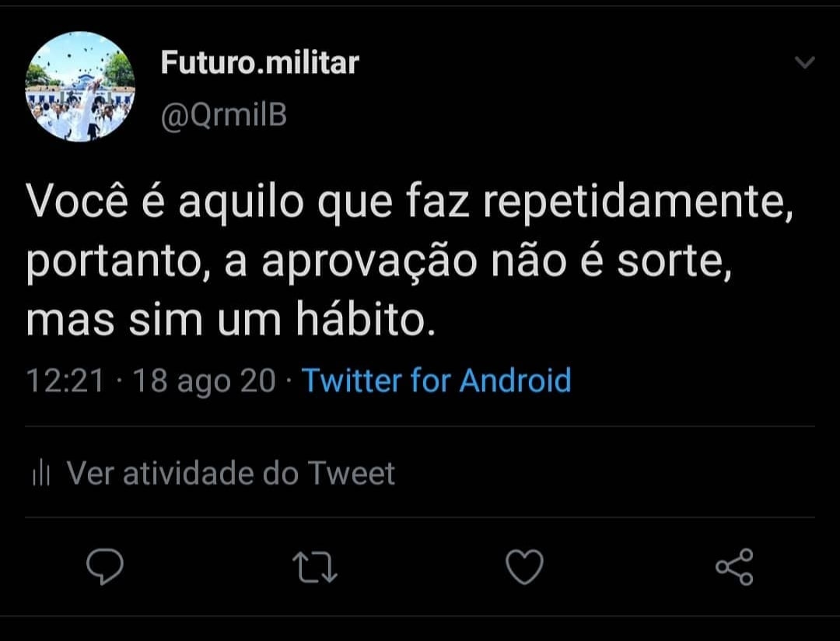Retweet the post using the arrows icon
840x641 pixels.
click(315, 567)
